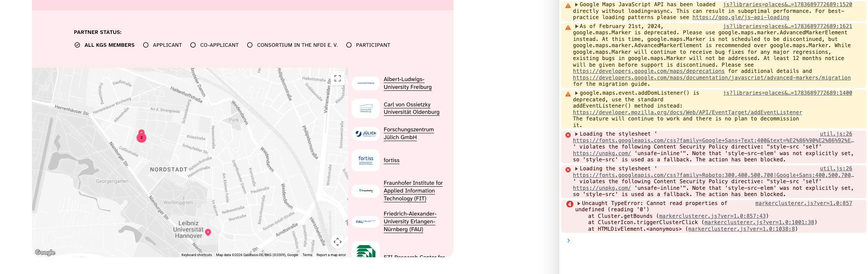Viewport: 868px width, 274px height.
Task: Open the advanced-markers migration guide link
Action: point(712,78)
